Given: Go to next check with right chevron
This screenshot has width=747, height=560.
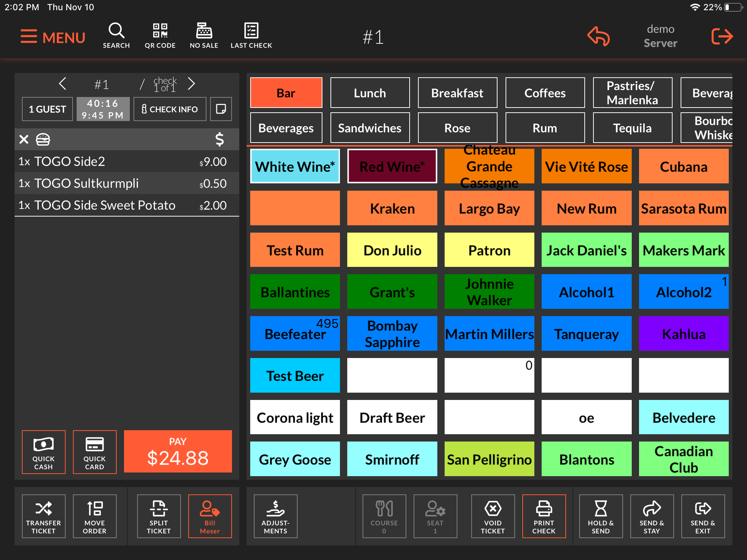Looking at the screenshot, I should click(x=191, y=84).
